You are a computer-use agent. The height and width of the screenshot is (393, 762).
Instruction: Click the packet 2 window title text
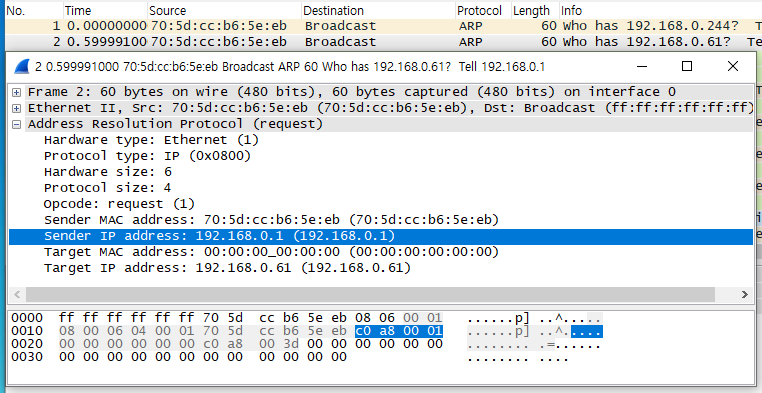click(290, 67)
